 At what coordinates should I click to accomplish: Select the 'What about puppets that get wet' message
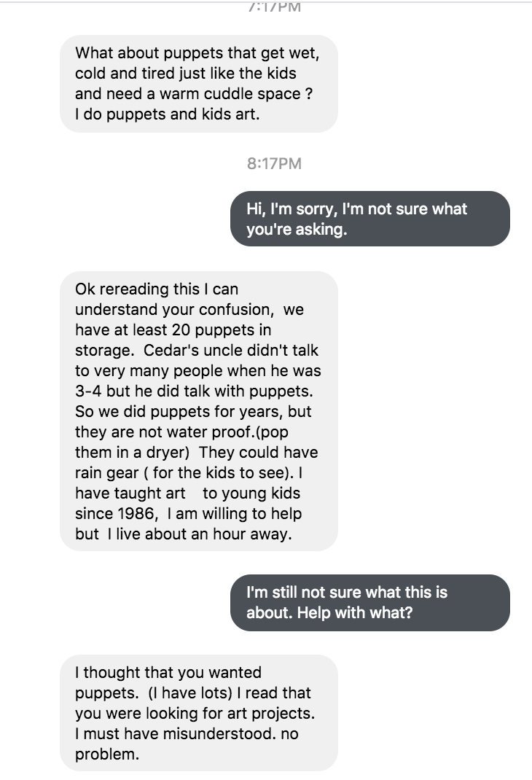(199, 84)
